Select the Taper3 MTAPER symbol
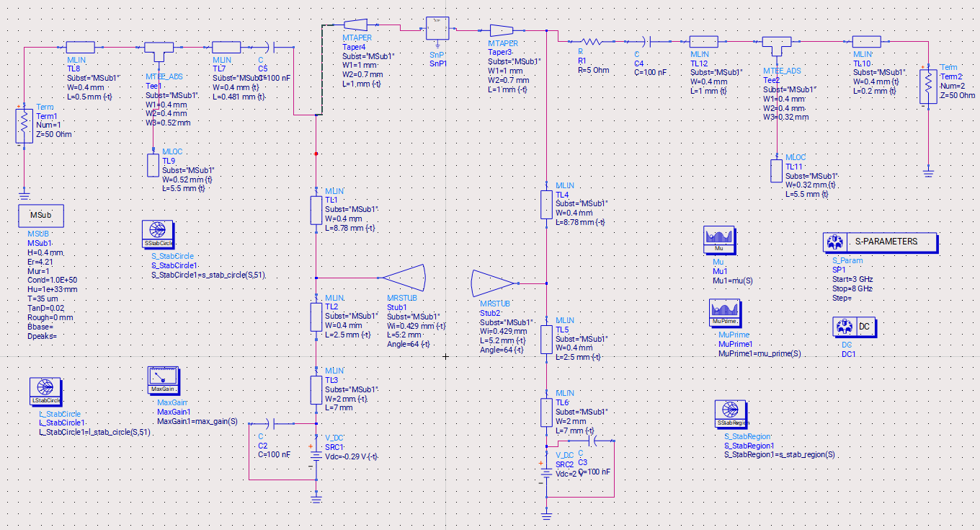Viewport: 980px width, 530px height. click(502, 30)
